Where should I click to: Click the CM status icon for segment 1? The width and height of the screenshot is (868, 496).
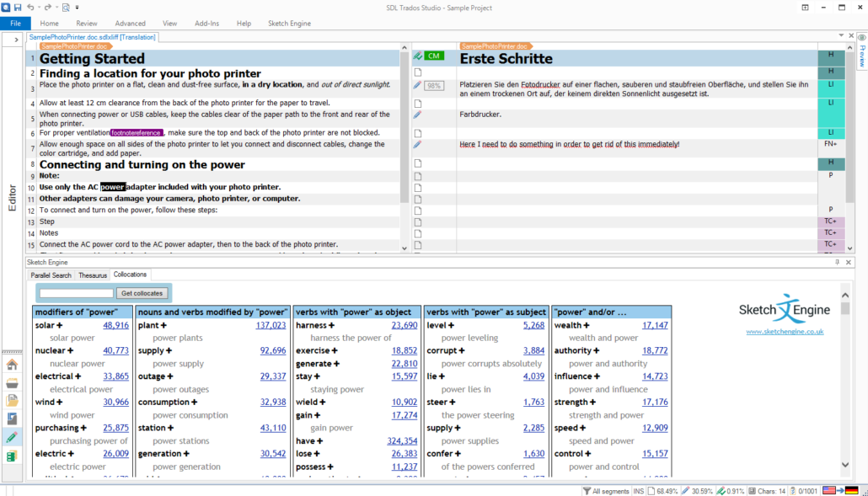[433, 56]
